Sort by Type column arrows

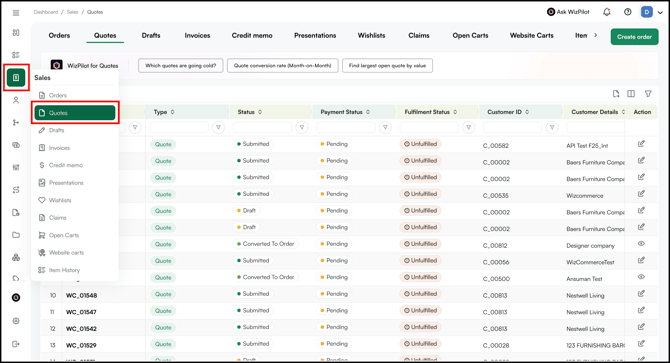tap(173, 112)
